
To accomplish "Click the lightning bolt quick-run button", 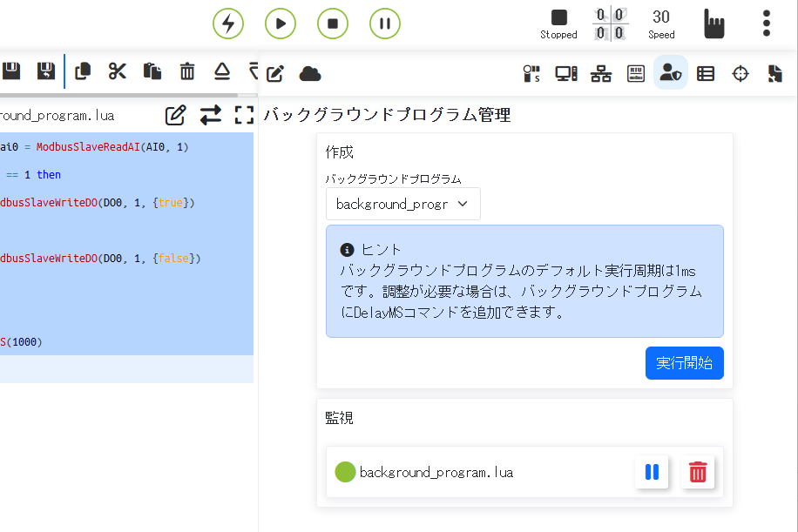I will point(228,24).
